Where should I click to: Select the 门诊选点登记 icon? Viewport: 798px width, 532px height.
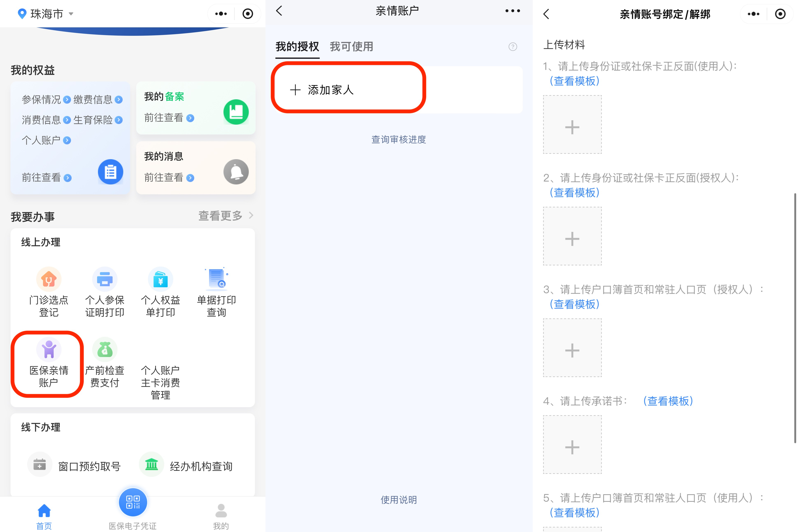coord(49,279)
